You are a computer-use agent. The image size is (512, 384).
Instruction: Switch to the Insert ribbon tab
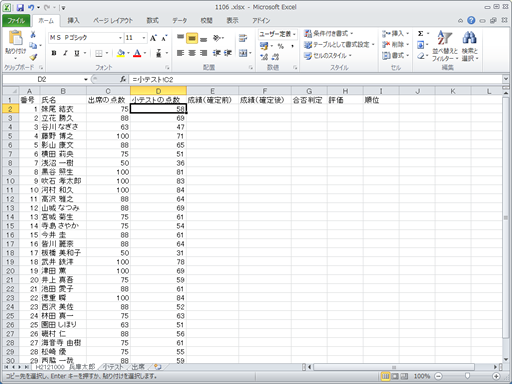click(73, 21)
